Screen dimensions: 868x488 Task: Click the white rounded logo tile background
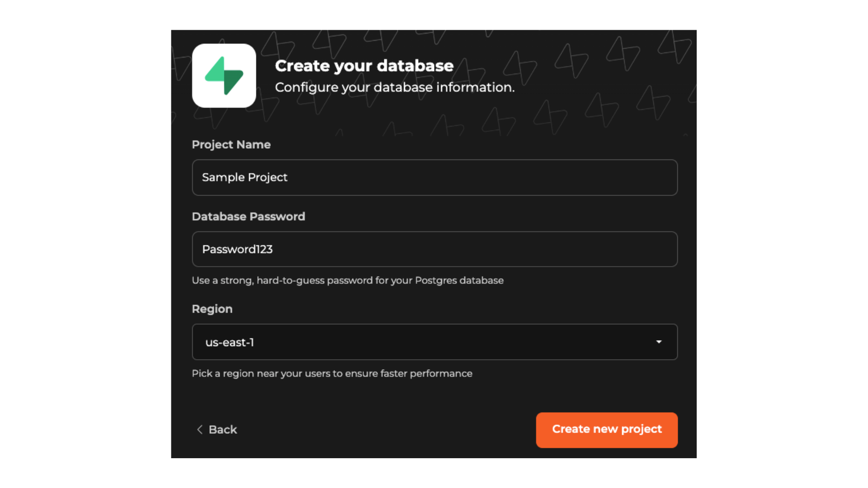pyautogui.click(x=202, y=98)
